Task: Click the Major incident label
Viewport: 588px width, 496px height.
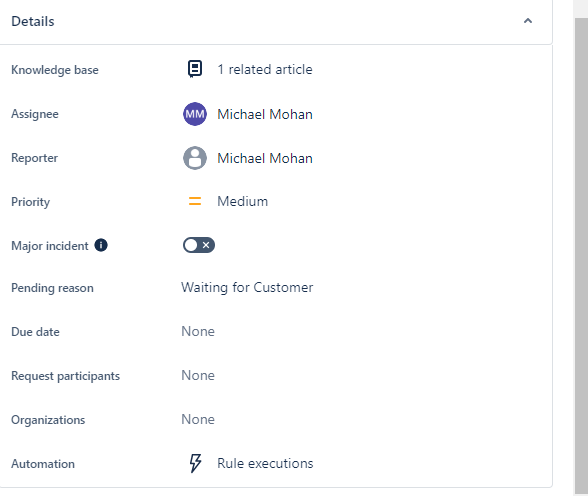Action: point(50,246)
